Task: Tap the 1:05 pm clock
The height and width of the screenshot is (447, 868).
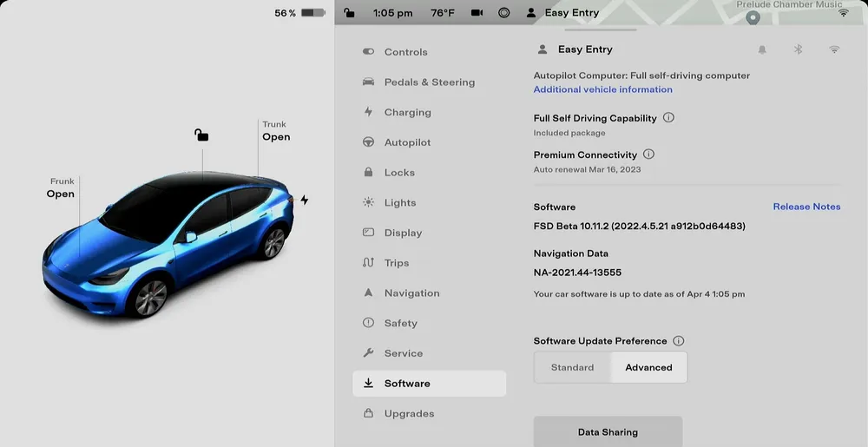Action: pos(392,13)
